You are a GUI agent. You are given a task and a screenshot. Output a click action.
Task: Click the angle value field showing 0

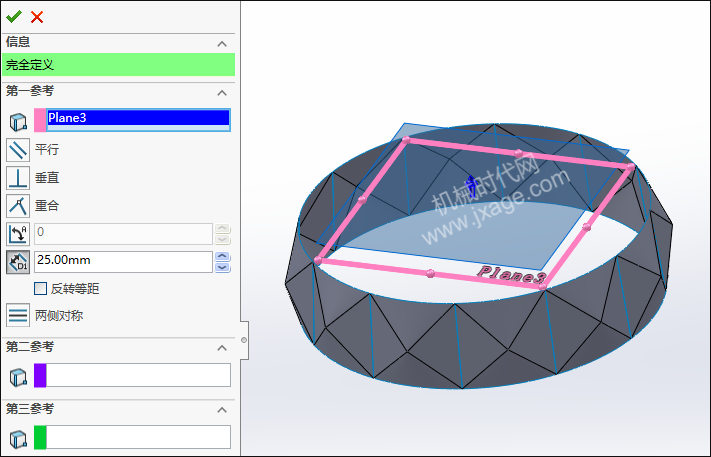coord(123,234)
